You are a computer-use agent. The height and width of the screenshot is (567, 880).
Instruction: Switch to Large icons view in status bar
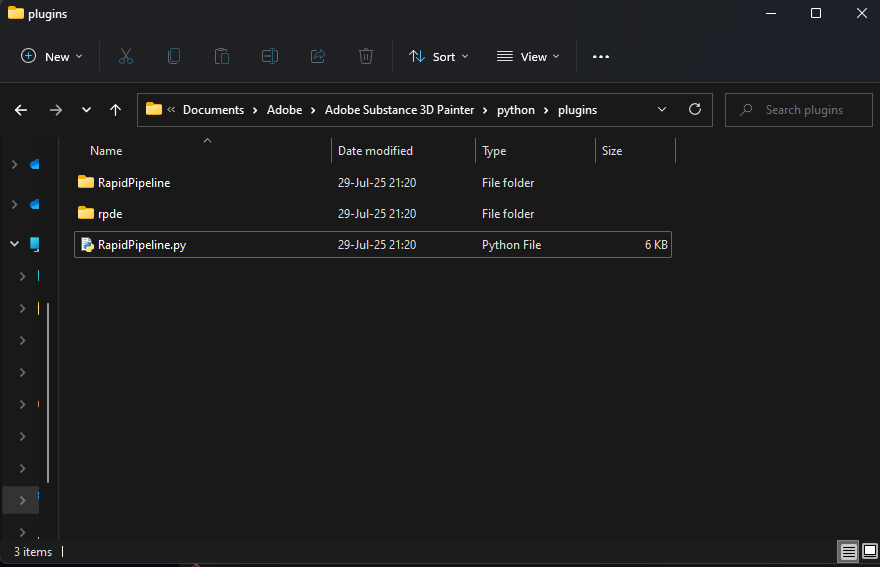point(869,552)
